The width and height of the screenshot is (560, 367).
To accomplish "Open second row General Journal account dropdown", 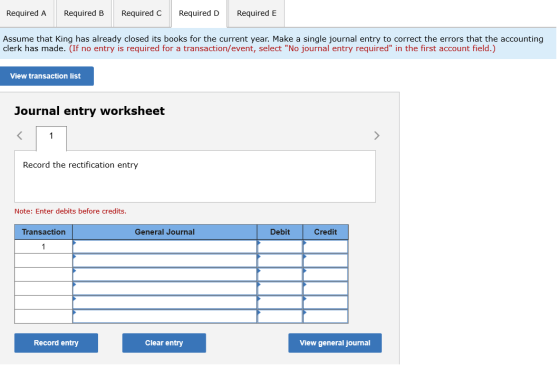I will 165,261.
